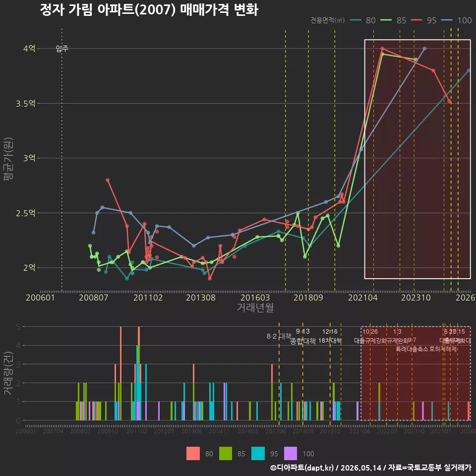Click the salmon 80 square in bottom legend

[193, 454]
